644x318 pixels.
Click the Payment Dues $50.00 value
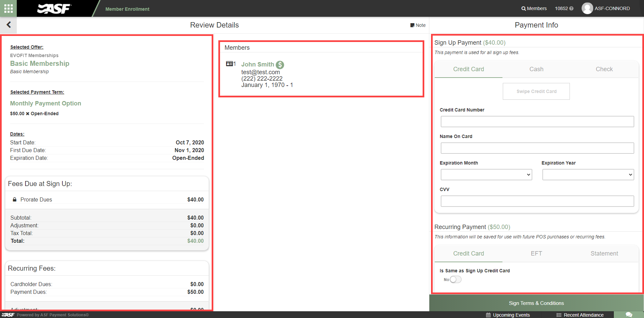(x=196, y=292)
